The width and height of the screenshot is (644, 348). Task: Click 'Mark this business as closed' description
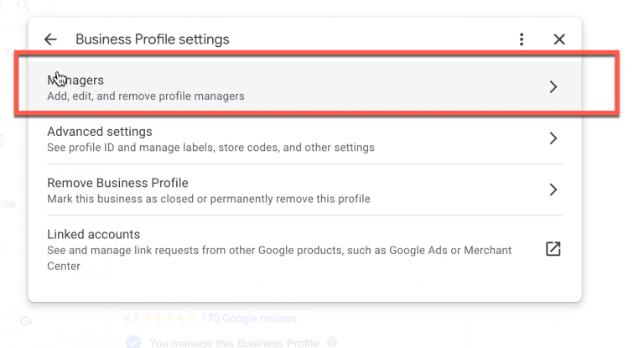pos(208,199)
